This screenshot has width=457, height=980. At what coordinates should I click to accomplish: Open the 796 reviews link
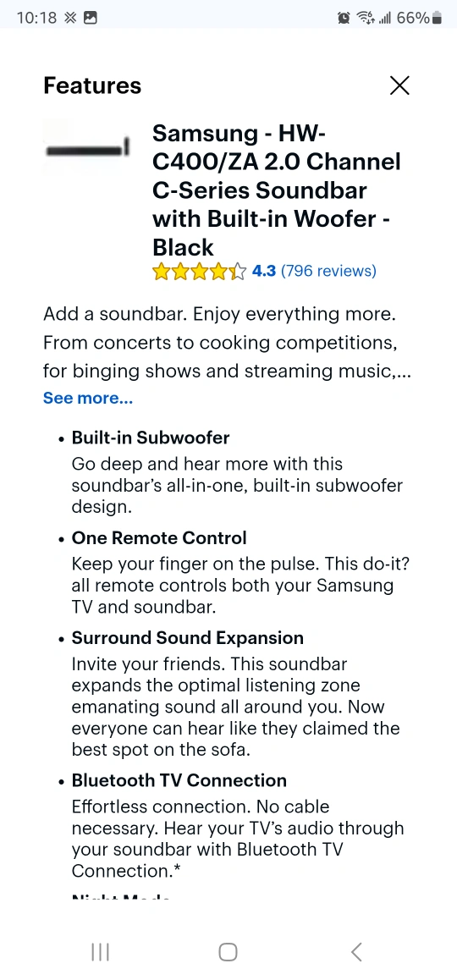pos(329,271)
